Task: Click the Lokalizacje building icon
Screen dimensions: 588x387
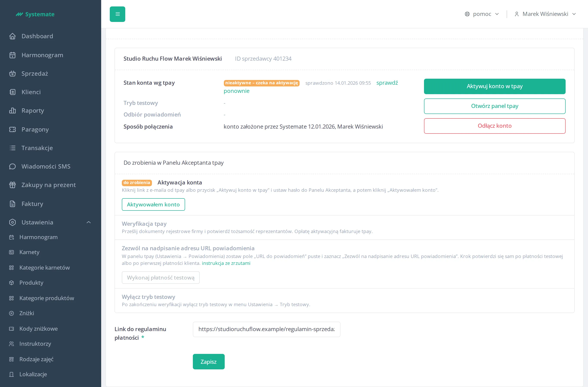Action: 11,374
